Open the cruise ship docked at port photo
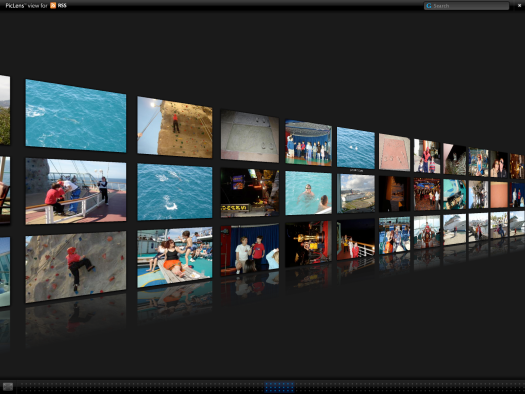 [356, 193]
